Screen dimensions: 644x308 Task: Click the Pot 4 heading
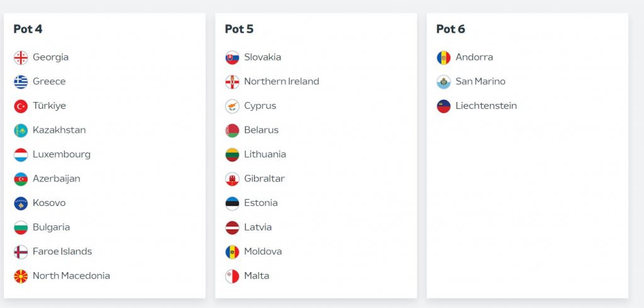pos(28,29)
